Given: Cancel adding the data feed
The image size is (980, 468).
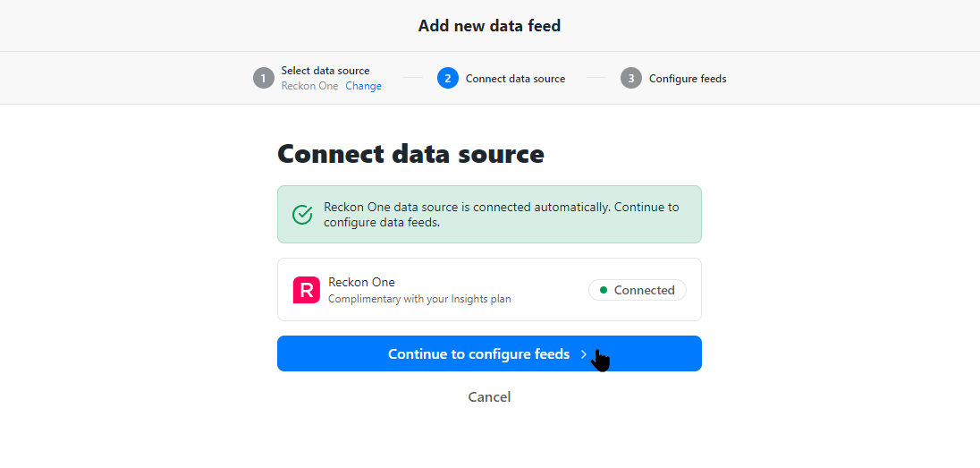Looking at the screenshot, I should 489,396.
